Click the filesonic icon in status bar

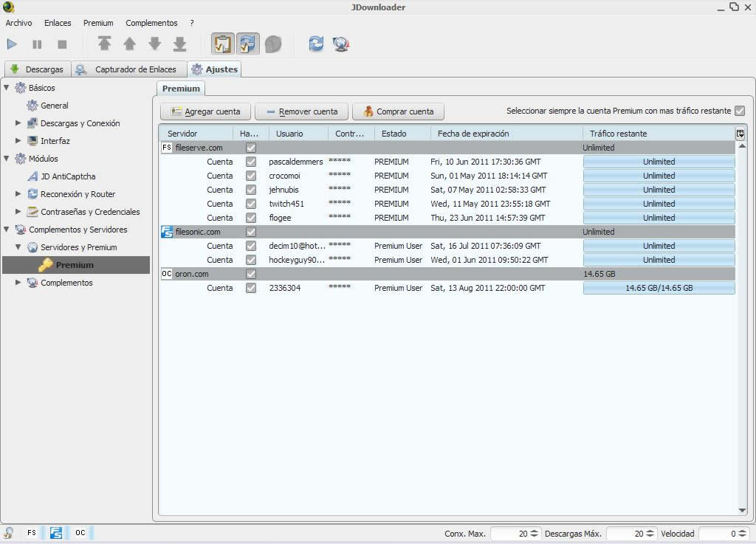pos(56,533)
